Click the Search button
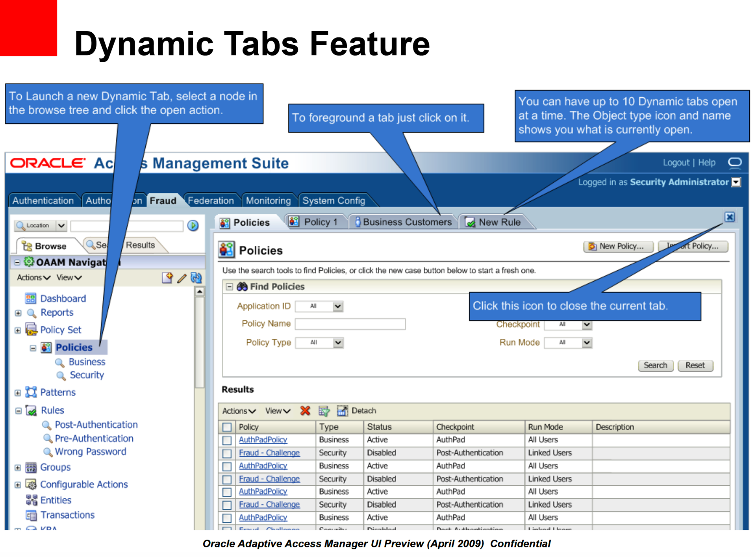 655,366
